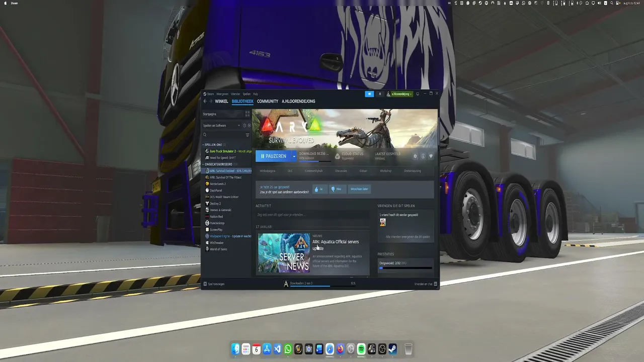Screen dimensions: 644x362
Task: Open WhatsApp in the Dock
Action: point(288,349)
